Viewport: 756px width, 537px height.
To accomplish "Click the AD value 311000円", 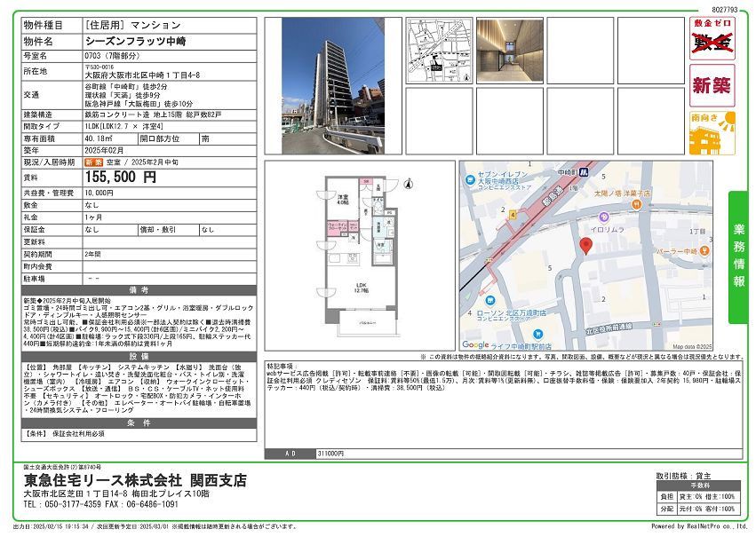I will (330, 454).
